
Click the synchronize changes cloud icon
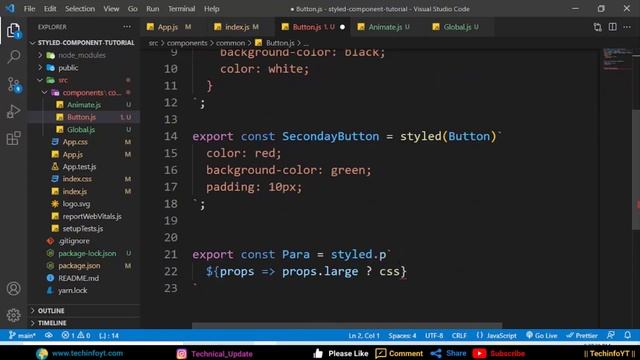click(49, 336)
